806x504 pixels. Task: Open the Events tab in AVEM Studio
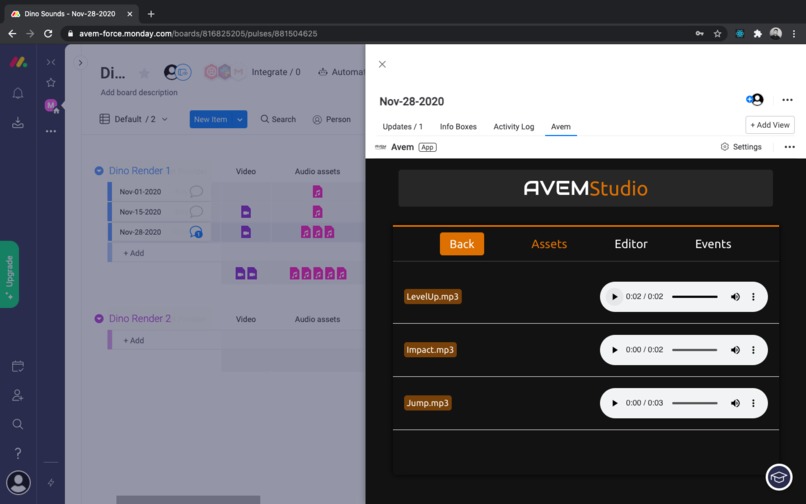[x=713, y=244]
